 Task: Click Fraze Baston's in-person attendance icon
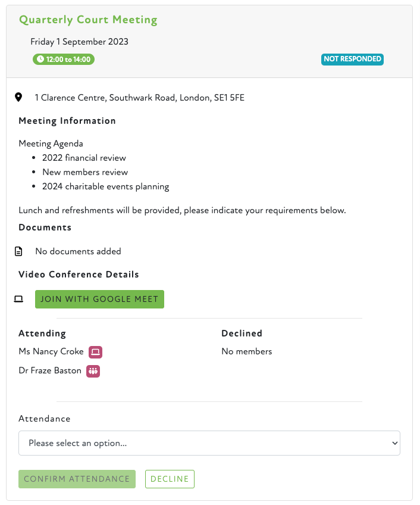93,371
